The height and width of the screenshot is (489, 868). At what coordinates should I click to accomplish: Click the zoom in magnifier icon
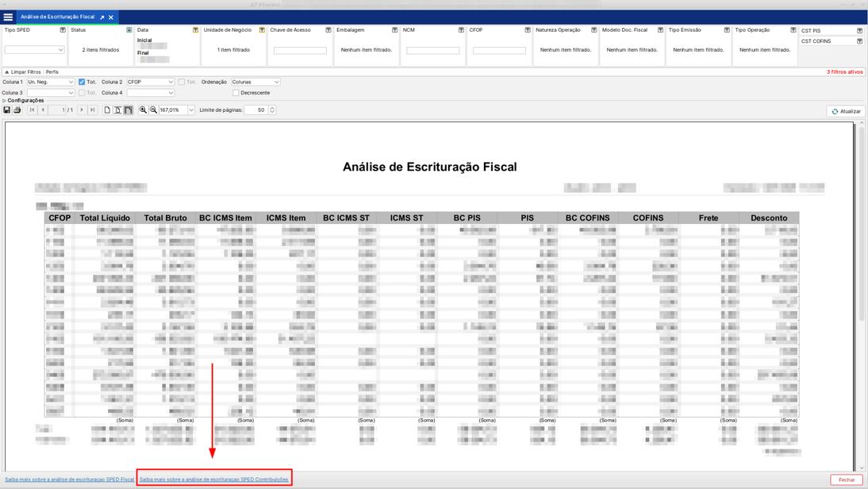click(x=143, y=110)
